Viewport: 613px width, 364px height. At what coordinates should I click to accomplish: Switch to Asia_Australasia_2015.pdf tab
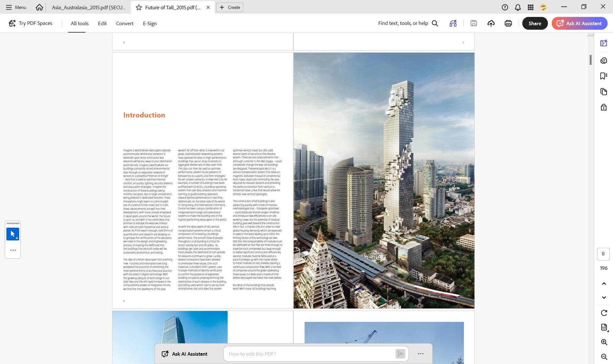click(x=88, y=7)
